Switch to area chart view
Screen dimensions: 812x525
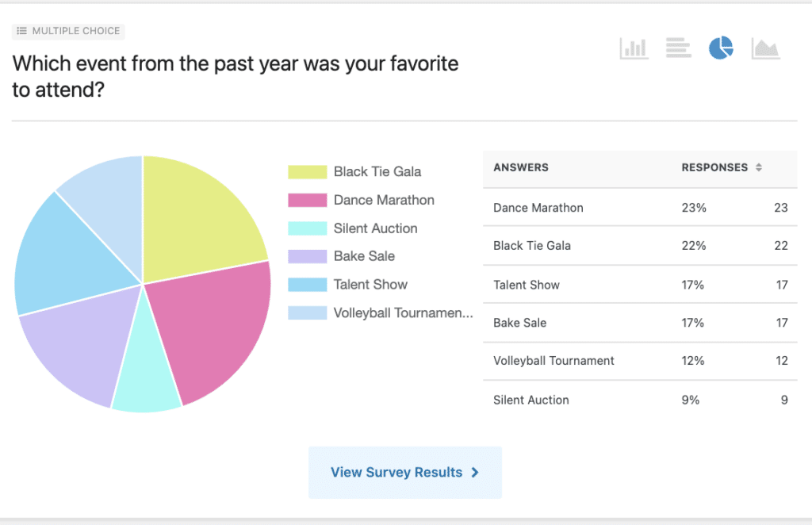point(765,48)
